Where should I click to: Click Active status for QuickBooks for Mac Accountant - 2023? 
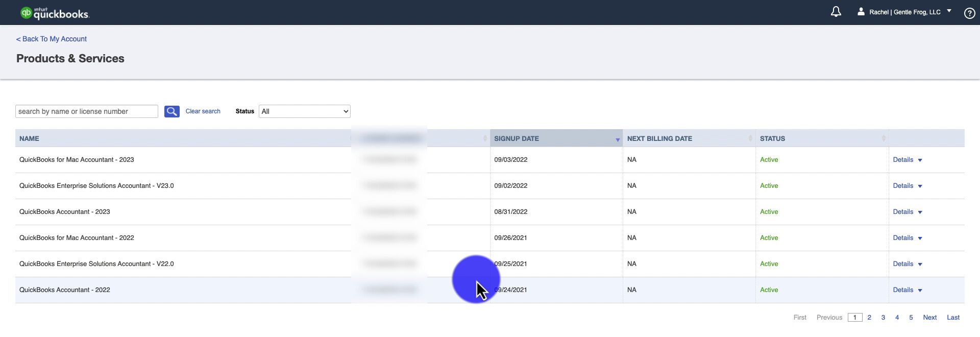(x=769, y=160)
